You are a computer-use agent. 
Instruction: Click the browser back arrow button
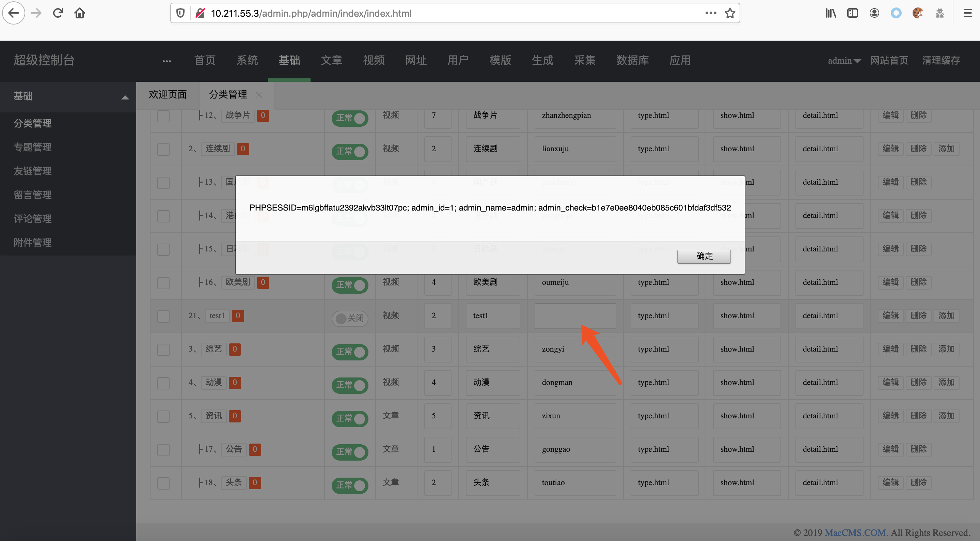pyautogui.click(x=14, y=13)
